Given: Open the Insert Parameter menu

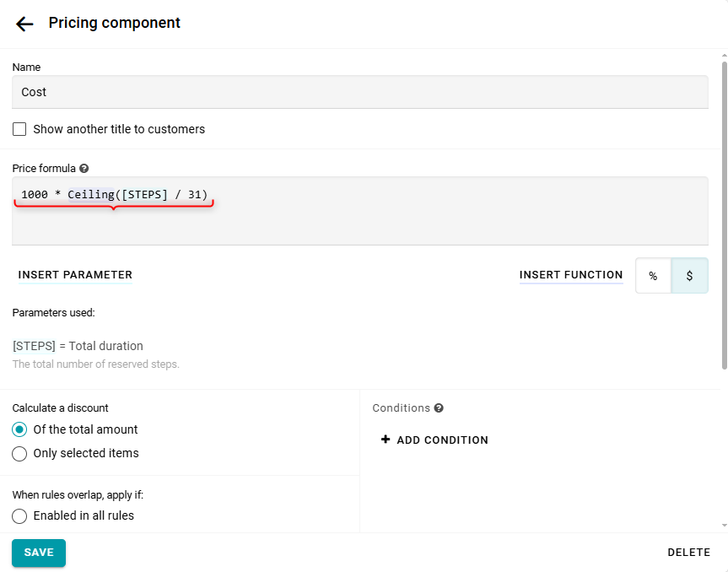Looking at the screenshot, I should (75, 275).
